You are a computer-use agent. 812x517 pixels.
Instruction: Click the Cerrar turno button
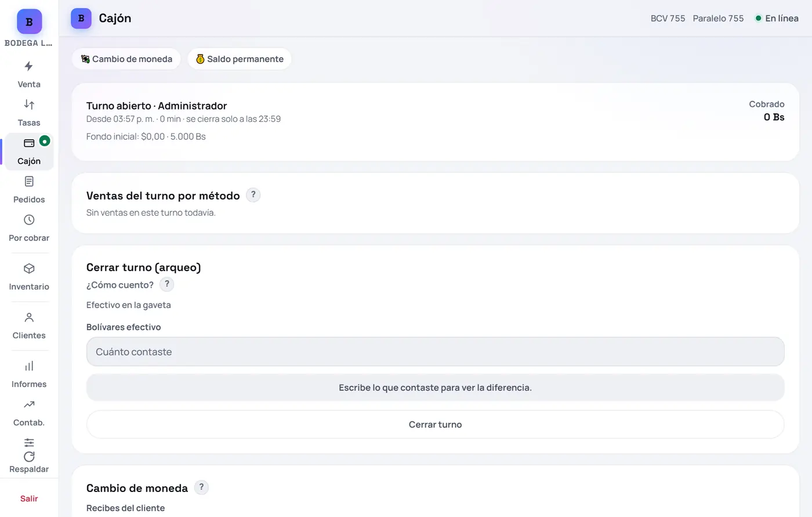435,424
